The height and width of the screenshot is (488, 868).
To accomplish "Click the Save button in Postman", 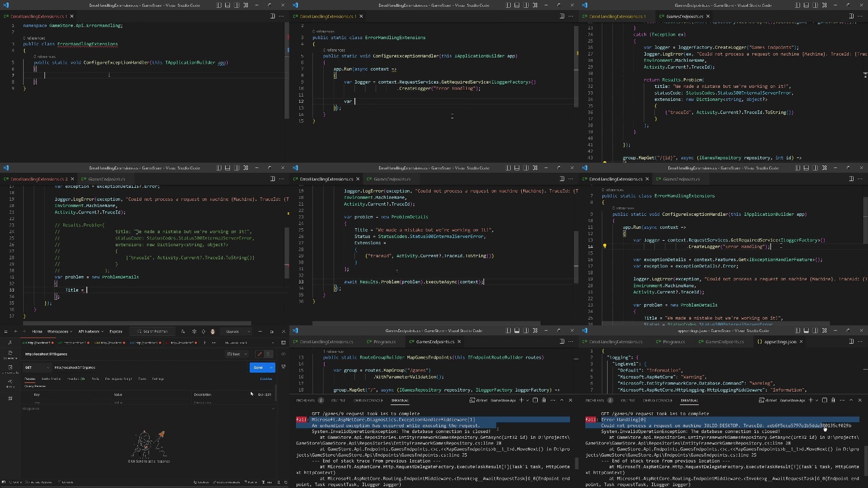I will [x=234, y=354].
